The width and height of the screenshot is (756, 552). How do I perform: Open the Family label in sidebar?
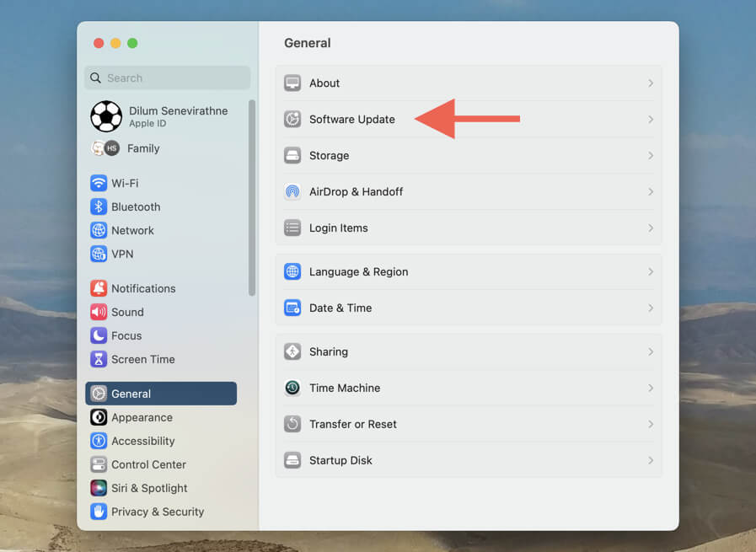pos(143,148)
